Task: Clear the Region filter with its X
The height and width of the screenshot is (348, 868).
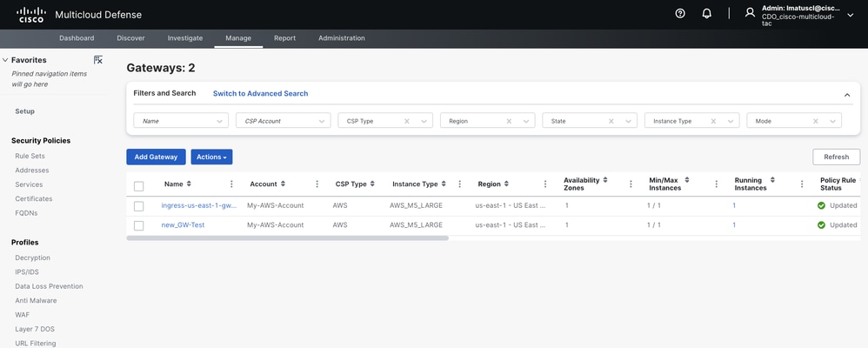Action: click(x=509, y=121)
